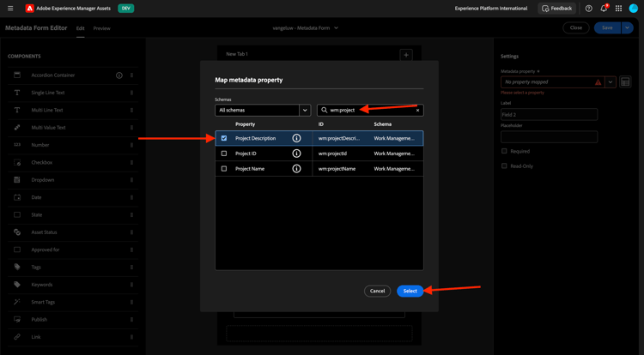The height and width of the screenshot is (355, 644).
Task: Click the Experience Platform International org name
Action: click(491, 9)
